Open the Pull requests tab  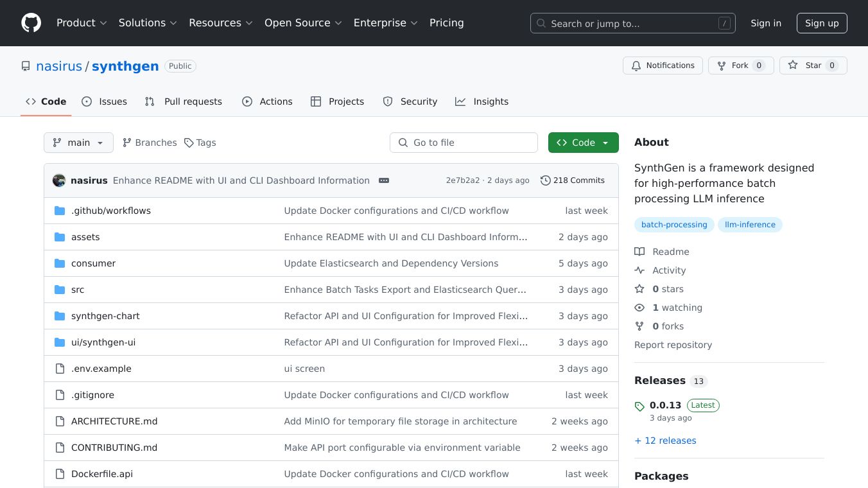(184, 101)
